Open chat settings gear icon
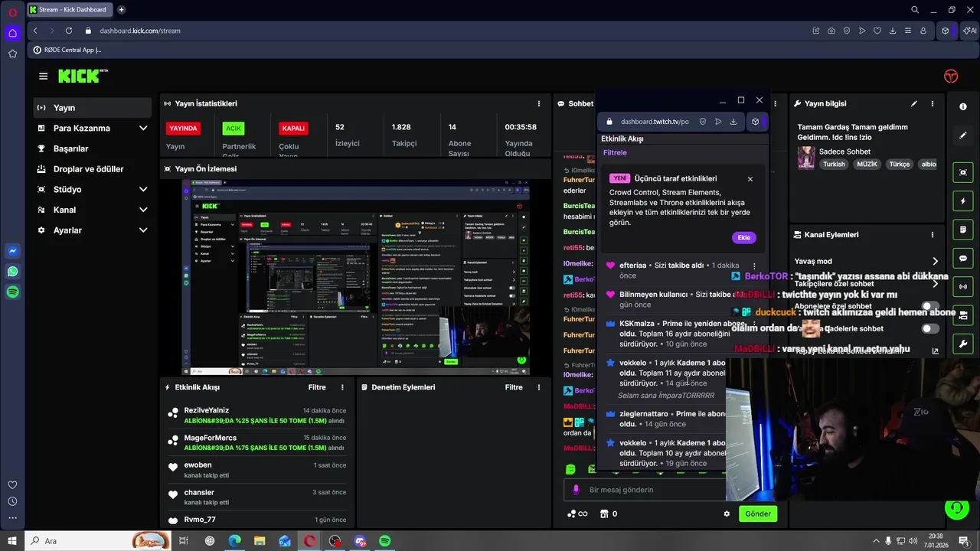980x551 pixels. pos(727,514)
